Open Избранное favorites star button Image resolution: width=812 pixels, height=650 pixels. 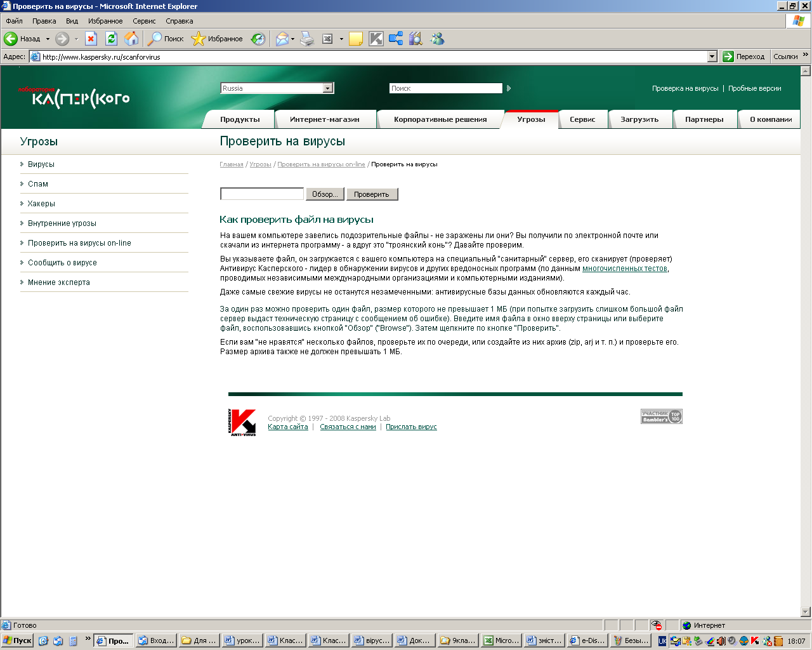tap(218, 39)
